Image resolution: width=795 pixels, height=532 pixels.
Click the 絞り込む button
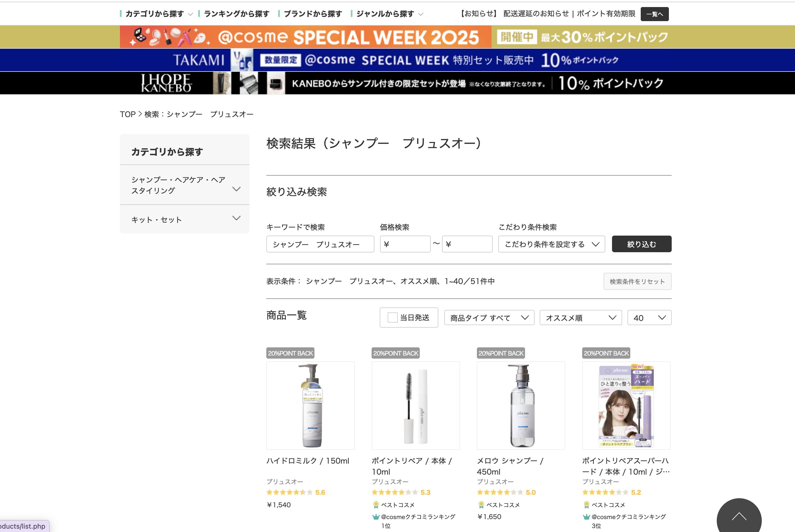click(x=642, y=244)
